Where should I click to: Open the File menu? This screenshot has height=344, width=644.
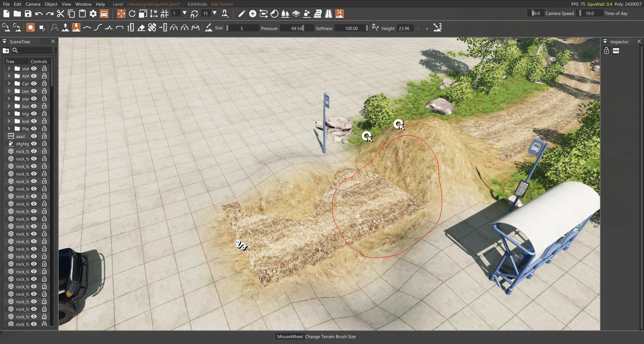[6, 4]
